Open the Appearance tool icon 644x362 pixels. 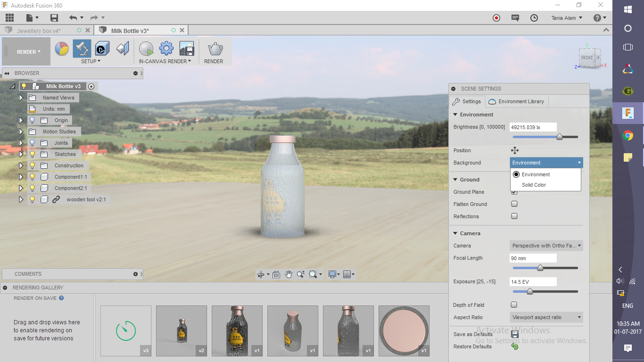pyautogui.click(x=62, y=49)
